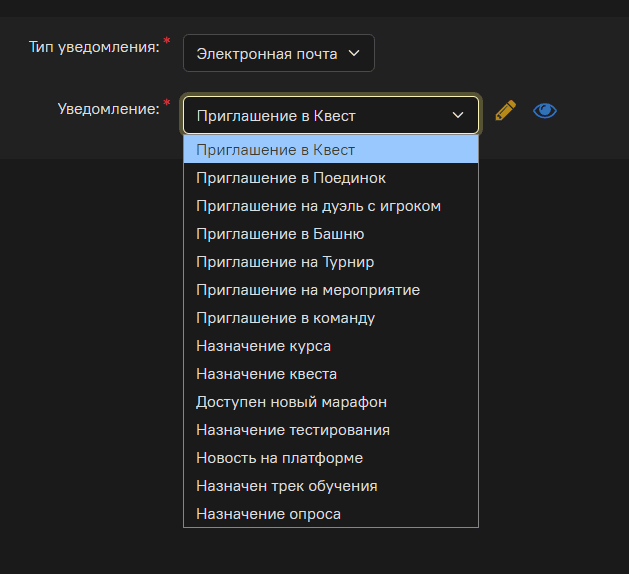Click Электронная почта chevron arrow
Viewport: 629px width, 574px height.
(x=353, y=54)
